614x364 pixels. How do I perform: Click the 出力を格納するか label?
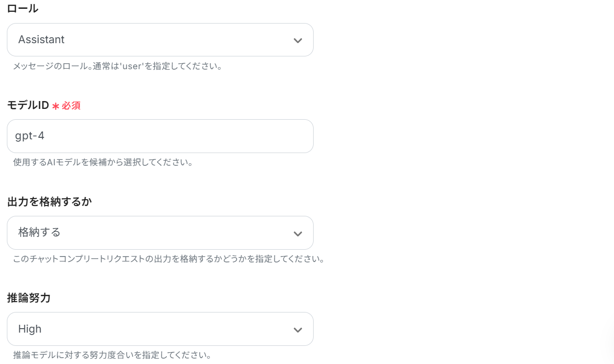(50, 201)
